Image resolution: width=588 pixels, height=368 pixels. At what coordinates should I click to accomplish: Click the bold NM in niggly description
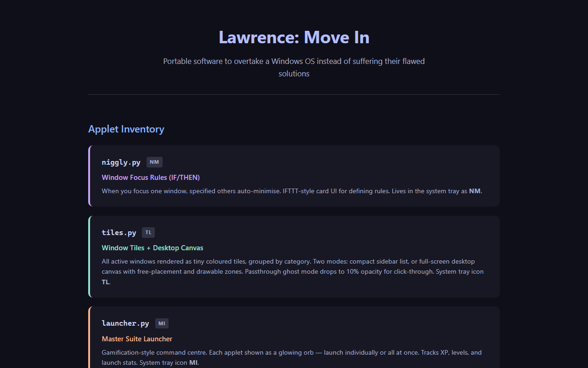point(475,191)
